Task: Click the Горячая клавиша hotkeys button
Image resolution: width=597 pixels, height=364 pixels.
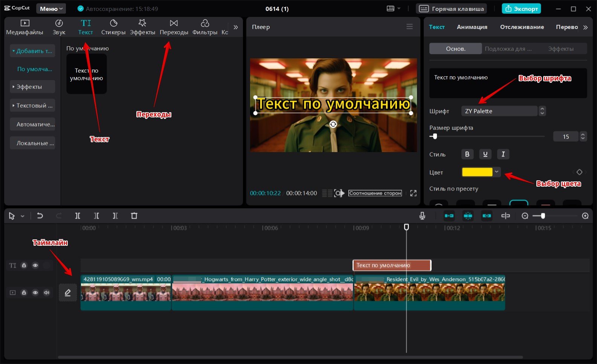Action: pos(451,9)
